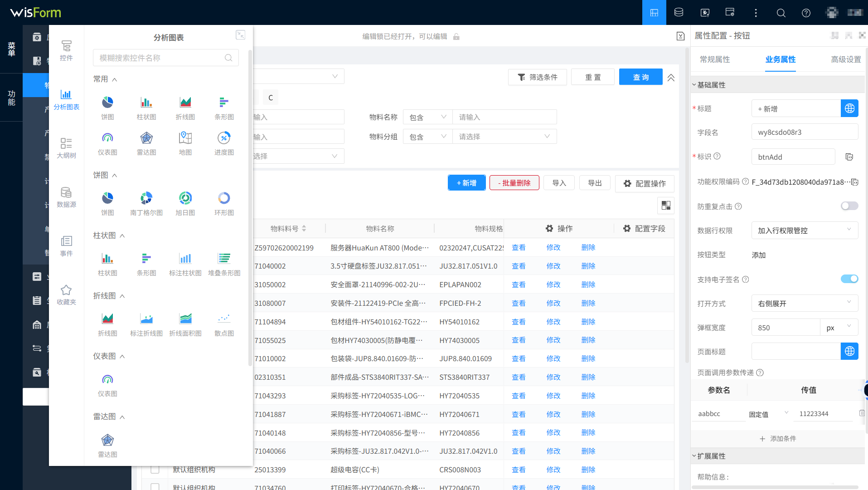Screen dimensions: 868x490
Task: Toggle the table layout grid icon
Action: coord(666,206)
